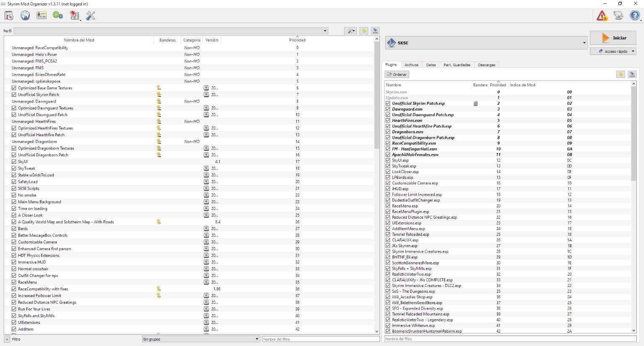Screen dimensions: 644x346
Task: Open the Sin grupos grouping dropdown
Action: (256, 339)
